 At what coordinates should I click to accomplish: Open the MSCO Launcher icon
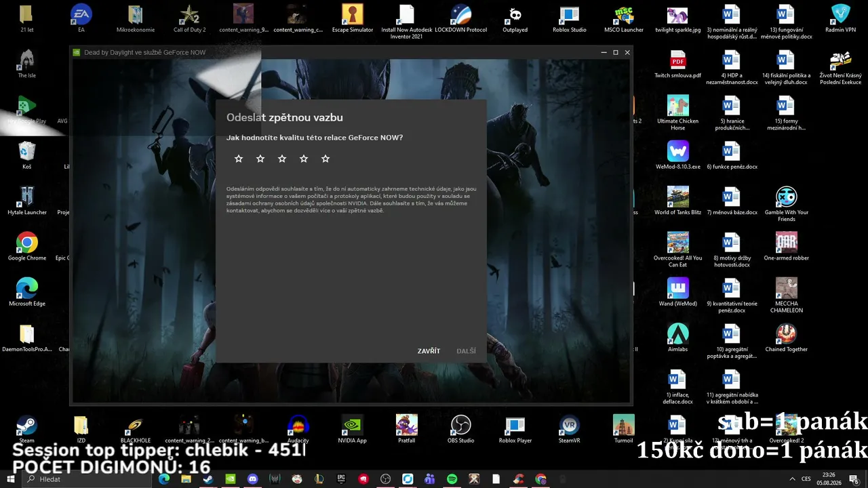click(x=624, y=18)
